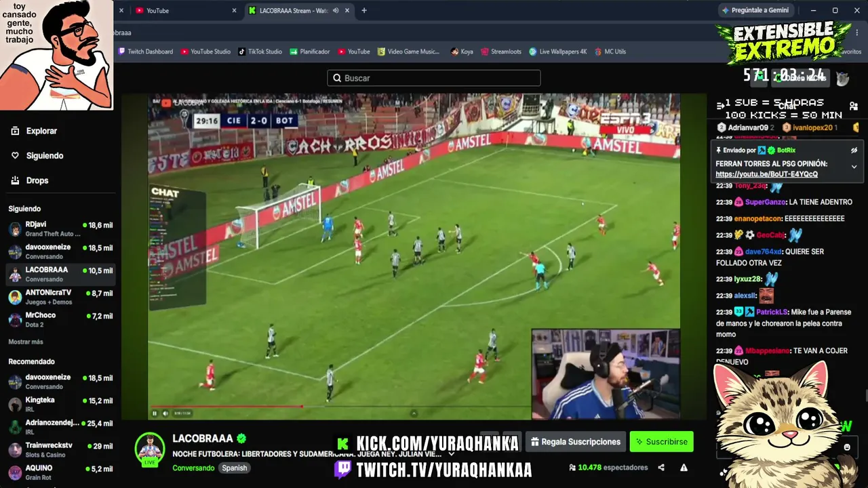868x488 pixels.
Task: Click enanopetacon username in chat
Action: coord(757,219)
